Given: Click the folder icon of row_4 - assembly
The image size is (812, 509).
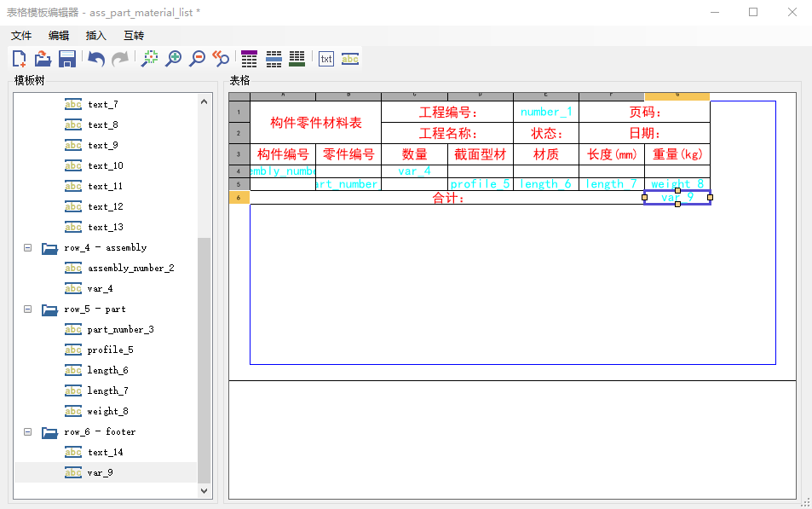Looking at the screenshot, I should pyautogui.click(x=49, y=248).
